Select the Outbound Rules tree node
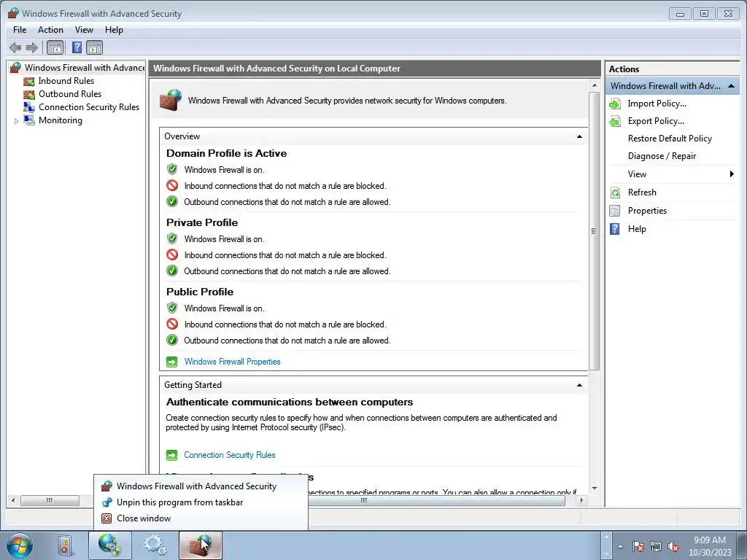Viewport: 747px width, 560px height. [70, 94]
